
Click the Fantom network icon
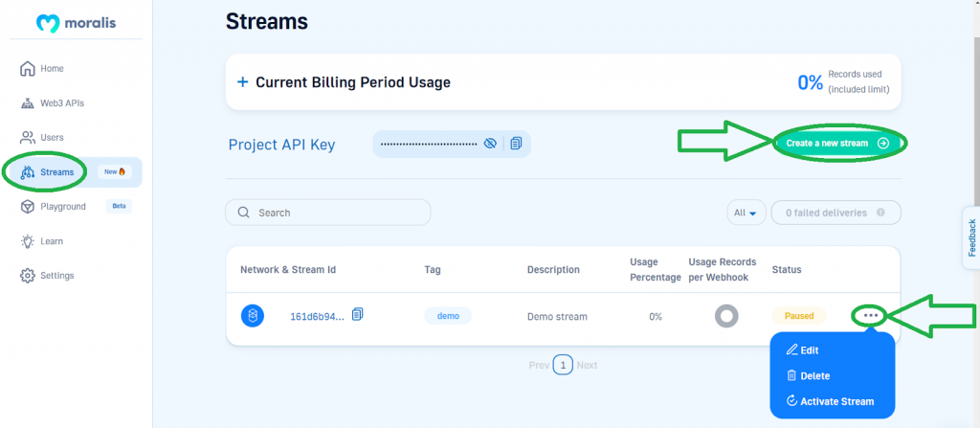(x=253, y=316)
